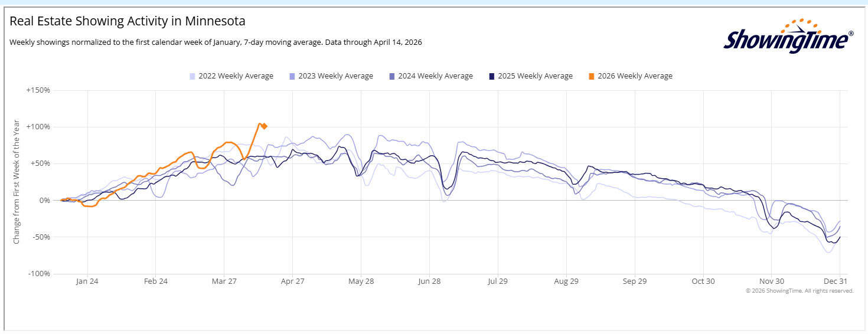This screenshot has width=868, height=334.
Task: Click the Jan 24 x-axis label
Action: coord(87,281)
